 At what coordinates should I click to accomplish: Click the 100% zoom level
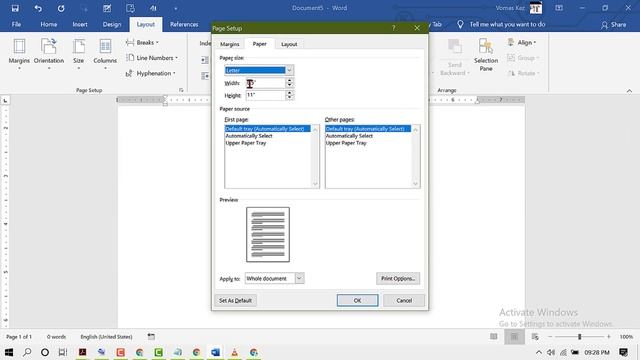click(x=626, y=337)
